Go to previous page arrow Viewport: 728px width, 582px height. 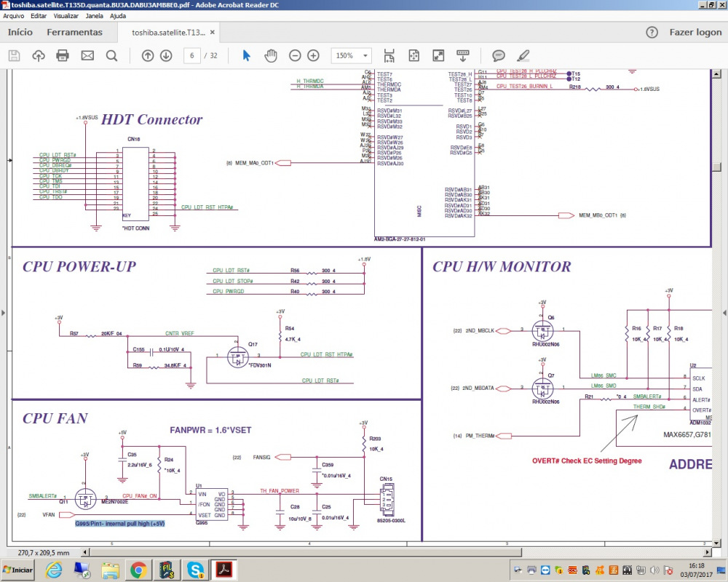148,56
